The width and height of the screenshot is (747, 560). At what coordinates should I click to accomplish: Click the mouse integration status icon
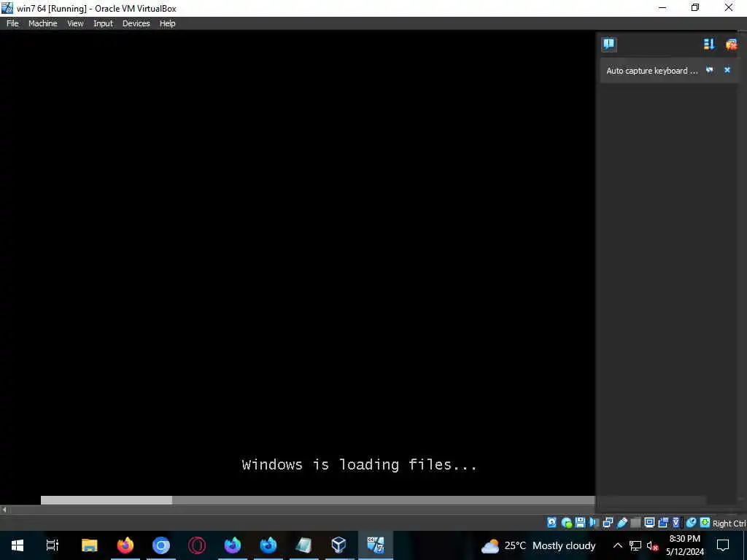click(x=691, y=522)
